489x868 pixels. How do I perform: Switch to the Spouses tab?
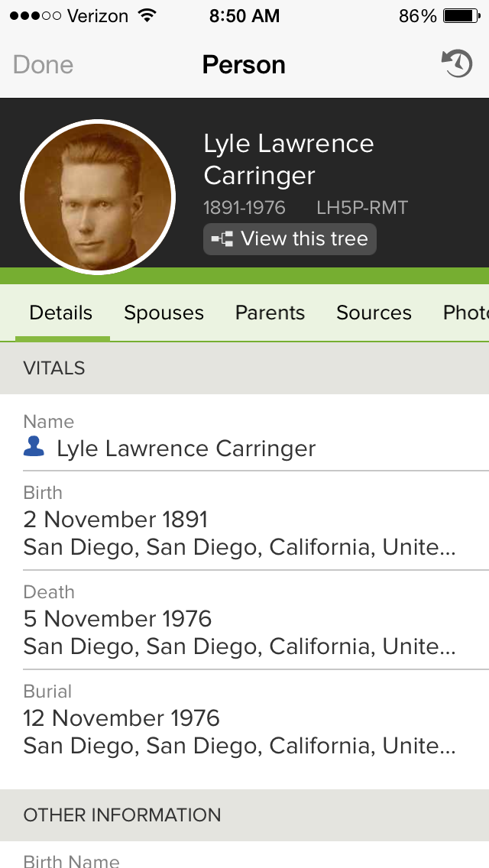[x=164, y=313]
